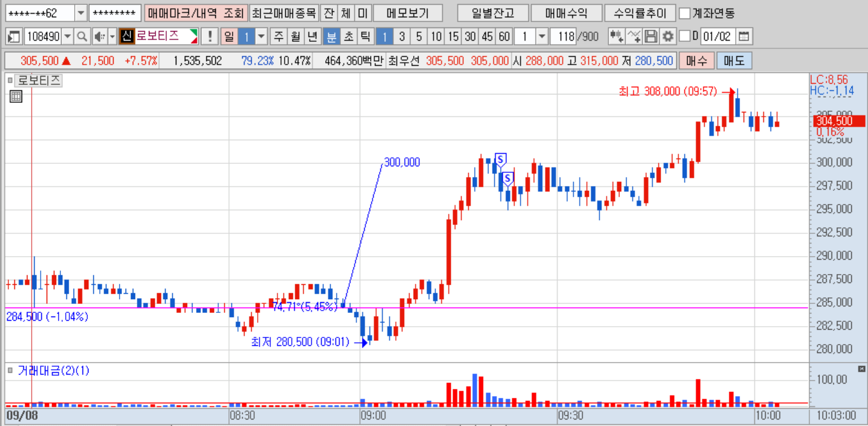Viewport: 868px width, 426px height.
Task: Toggle the D date checkbox
Action: pos(685,36)
